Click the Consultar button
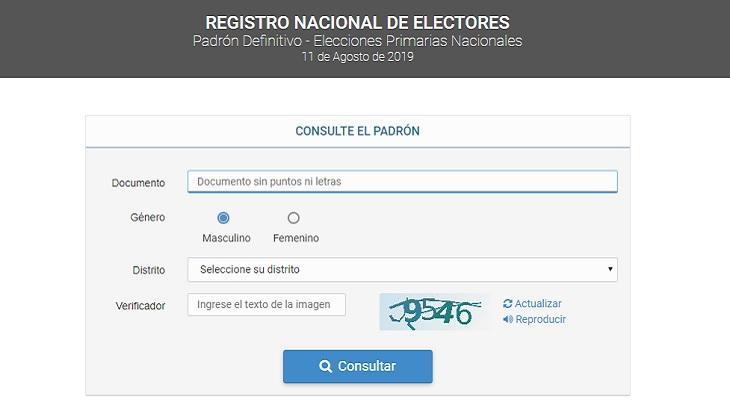Screen dimensions: 730x400 tap(358, 366)
